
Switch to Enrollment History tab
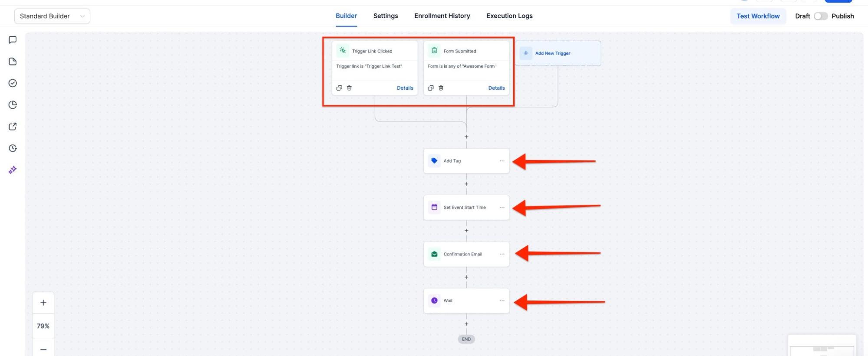point(442,16)
